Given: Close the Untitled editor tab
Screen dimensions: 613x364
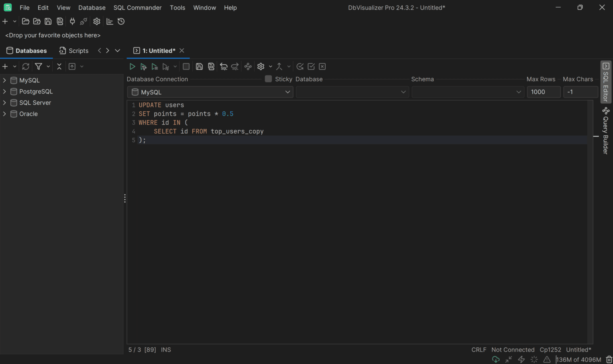Looking at the screenshot, I should (182, 51).
